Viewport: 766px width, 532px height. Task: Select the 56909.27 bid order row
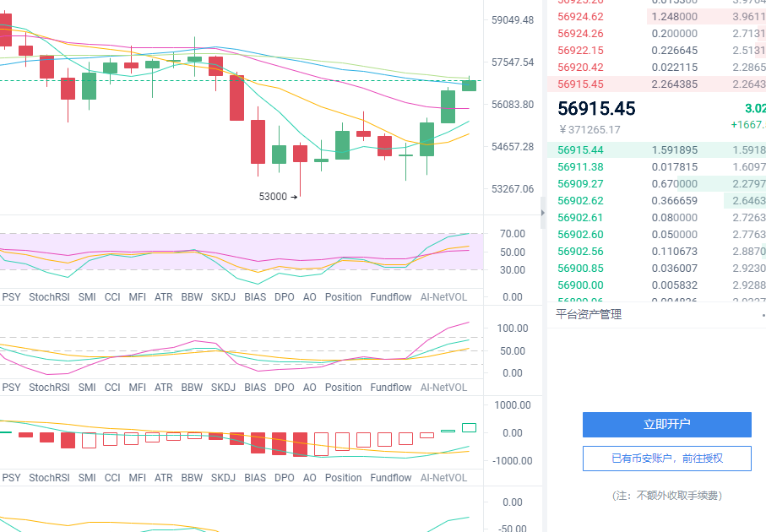(x=656, y=184)
